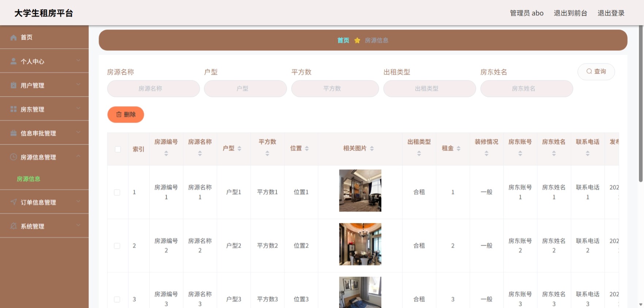This screenshot has height=308, width=644.
Task: Collapse the 房源信息管理 menu chevron
Action: [x=78, y=156]
